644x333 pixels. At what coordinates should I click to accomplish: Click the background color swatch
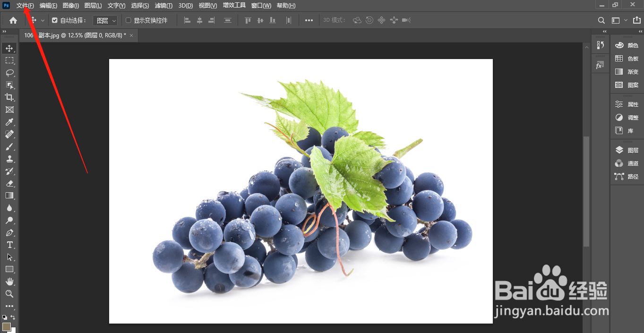click(x=14, y=330)
